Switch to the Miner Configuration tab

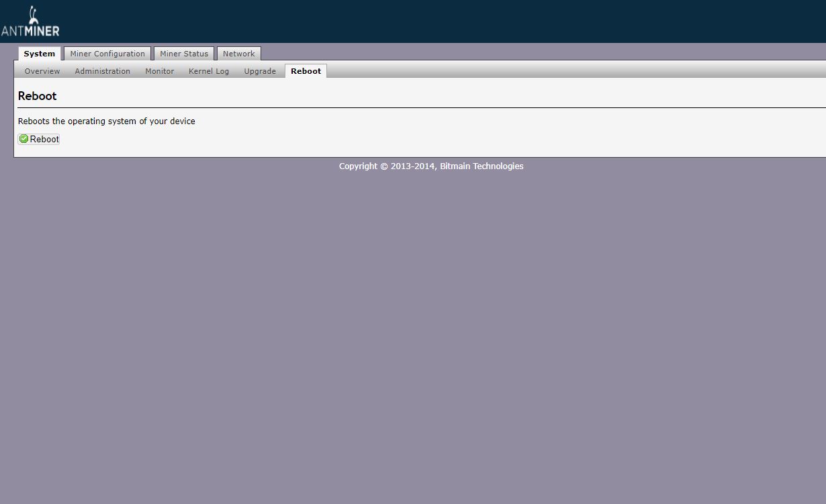pos(107,54)
